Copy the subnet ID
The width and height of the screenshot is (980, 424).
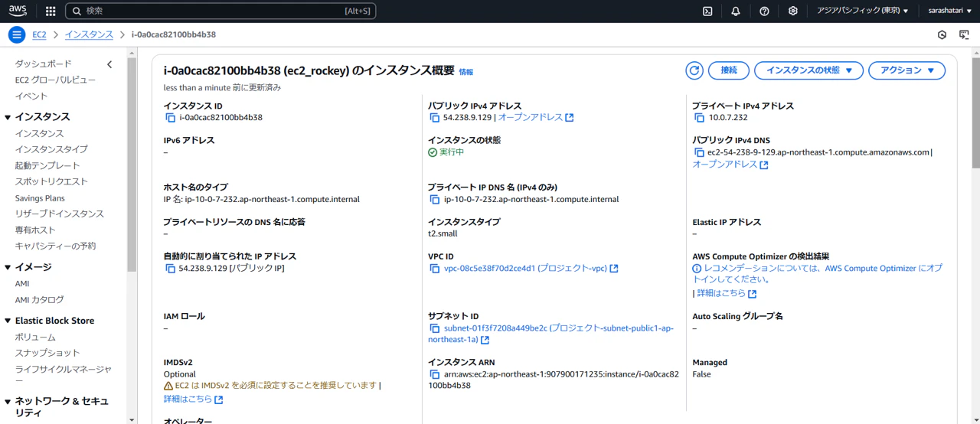click(435, 328)
